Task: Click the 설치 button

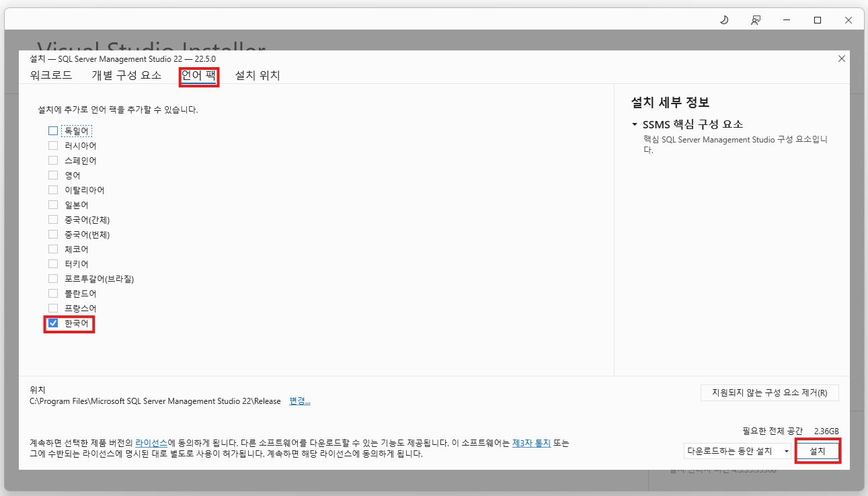Action: click(x=817, y=451)
